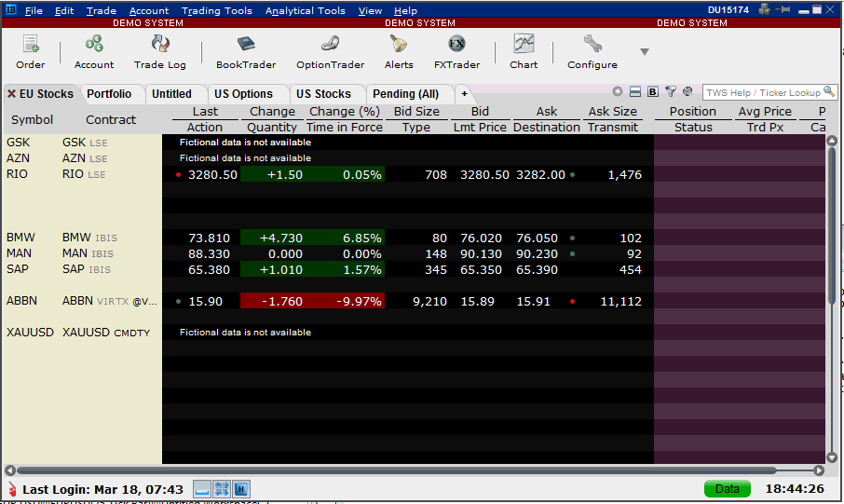The width and height of the screenshot is (844, 504).
Task: Click the RIO bid price 3280.50
Action: tap(484, 174)
